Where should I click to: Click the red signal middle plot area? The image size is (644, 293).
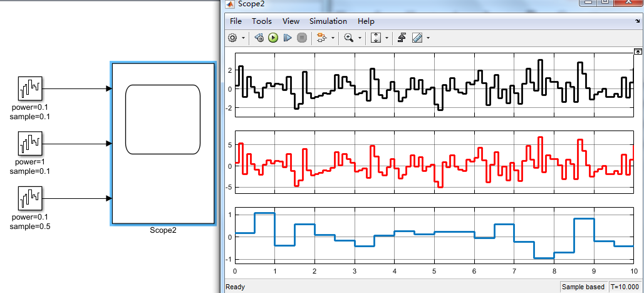[434, 162]
